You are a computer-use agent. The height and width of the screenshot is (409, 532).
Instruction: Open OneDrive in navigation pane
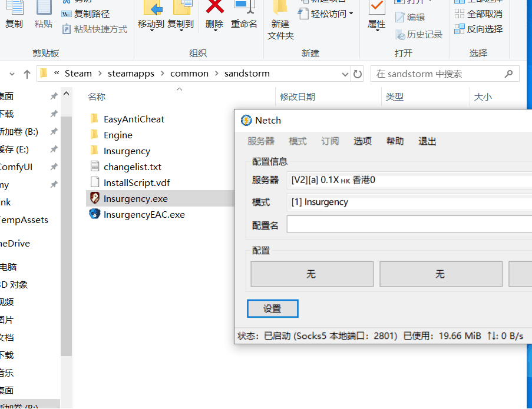[15, 243]
